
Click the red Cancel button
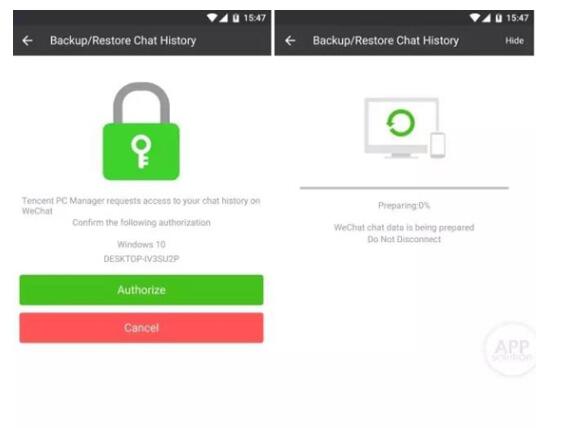click(x=141, y=328)
